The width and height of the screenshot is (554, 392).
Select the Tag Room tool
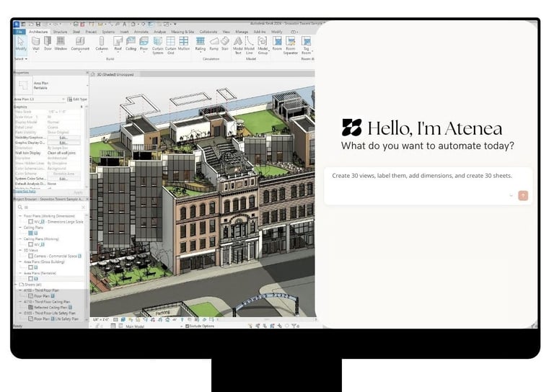tap(307, 45)
